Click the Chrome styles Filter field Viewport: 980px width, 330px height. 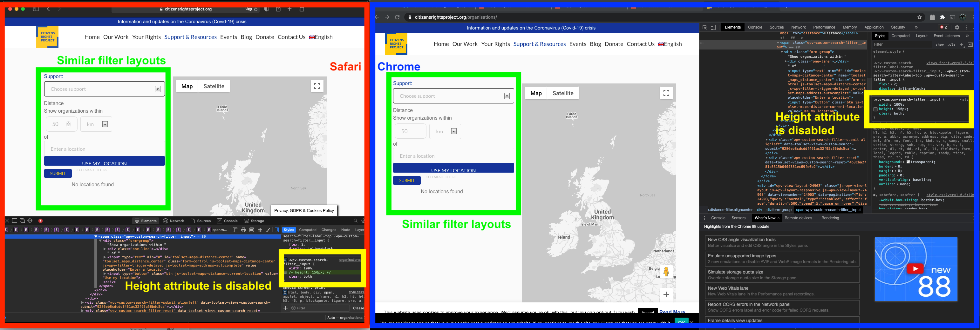[x=903, y=44]
